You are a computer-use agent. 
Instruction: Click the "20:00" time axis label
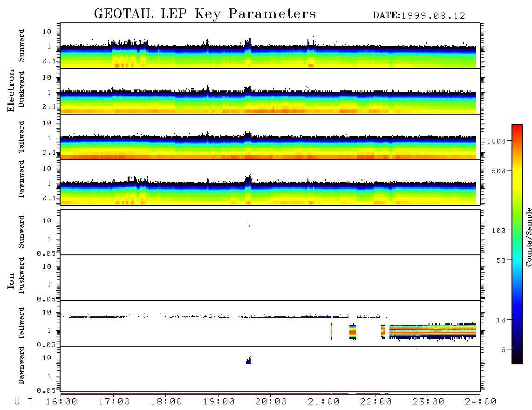[x=272, y=402]
